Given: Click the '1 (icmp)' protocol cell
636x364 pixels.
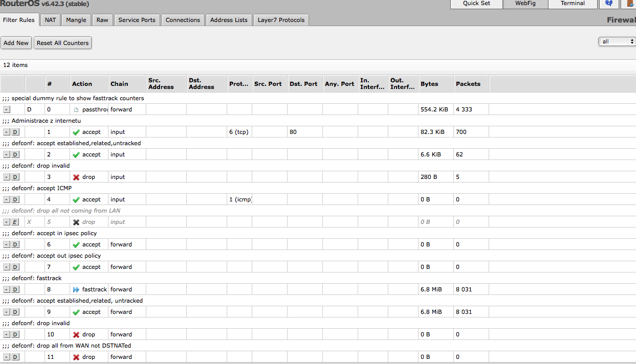Looking at the screenshot, I should point(240,199).
